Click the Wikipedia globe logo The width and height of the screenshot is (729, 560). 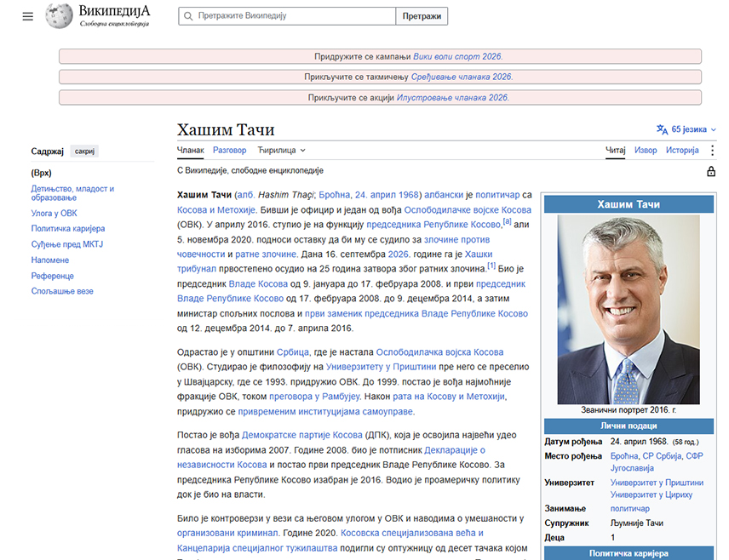59,16
